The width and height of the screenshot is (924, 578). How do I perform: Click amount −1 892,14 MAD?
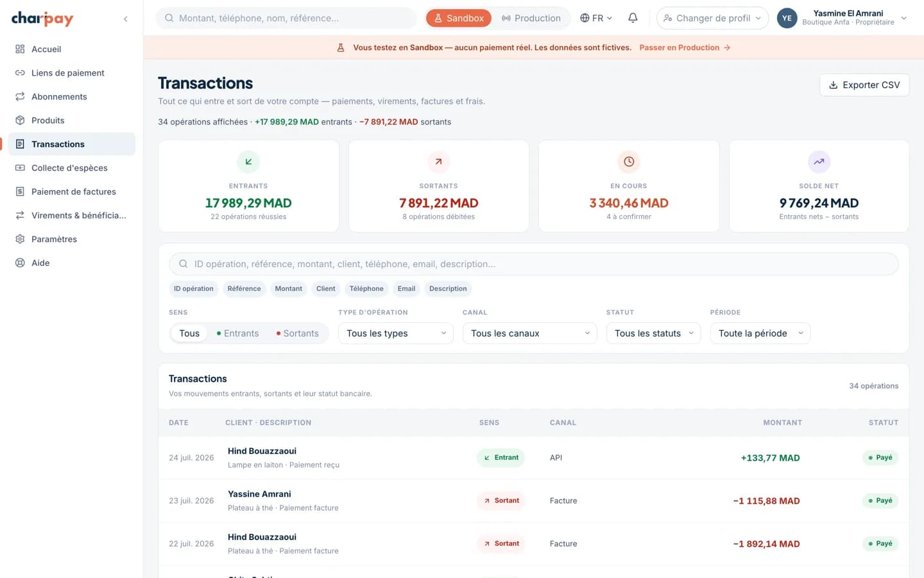coord(766,544)
